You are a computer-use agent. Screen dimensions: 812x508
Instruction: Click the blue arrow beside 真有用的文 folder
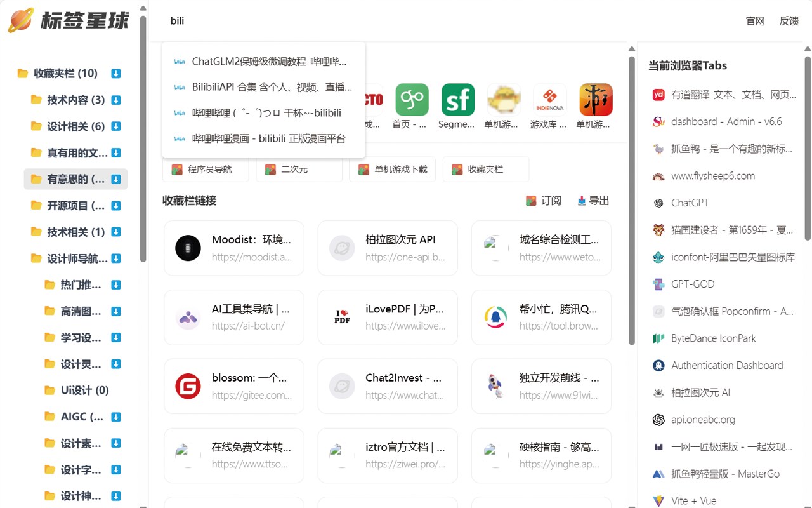click(x=116, y=152)
